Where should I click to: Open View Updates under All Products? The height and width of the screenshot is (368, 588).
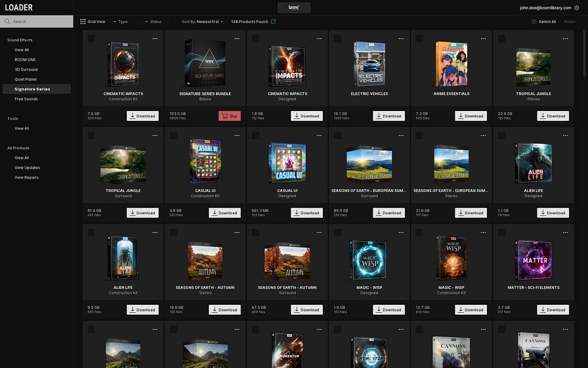(28, 167)
